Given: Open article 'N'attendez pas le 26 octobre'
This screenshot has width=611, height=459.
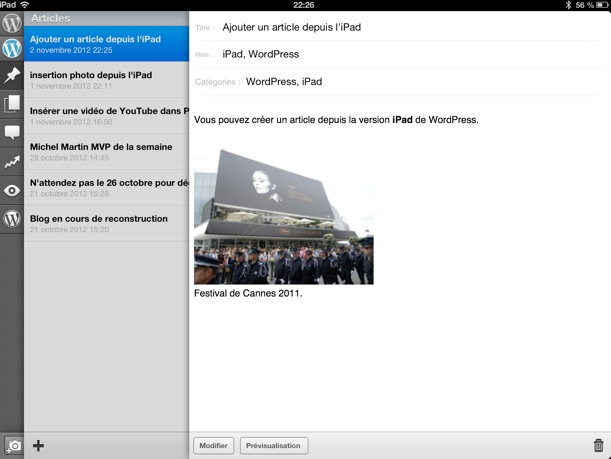Looking at the screenshot, I should pyautogui.click(x=106, y=187).
